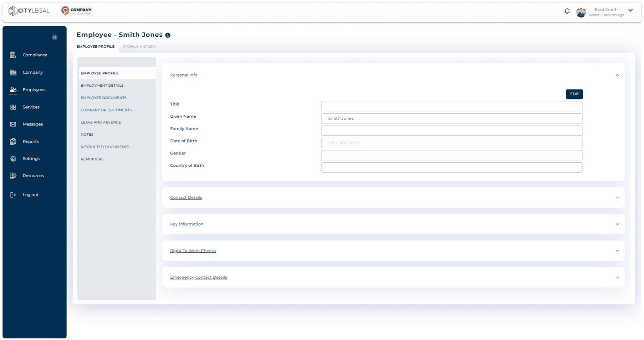Image resolution: width=644 pixels, height=340 pixels.
Task: Click the Date of Birth field
Action: [x=452, y=143]
